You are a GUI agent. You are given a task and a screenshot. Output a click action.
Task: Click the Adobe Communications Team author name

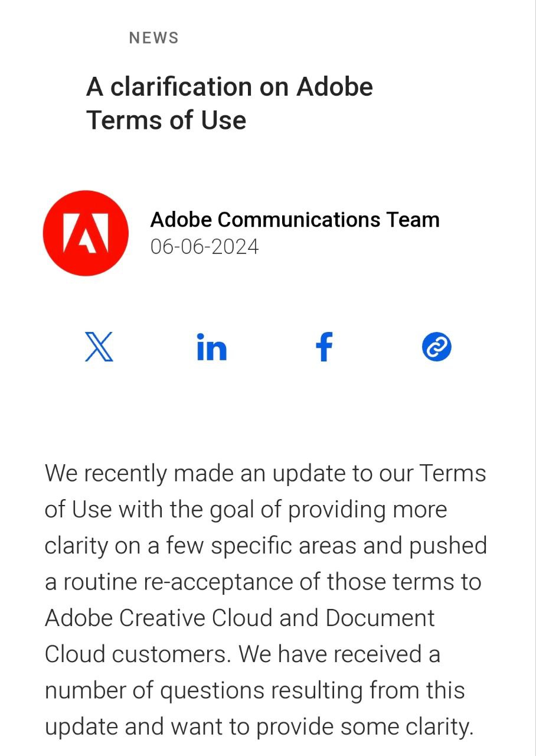[295, 220]
